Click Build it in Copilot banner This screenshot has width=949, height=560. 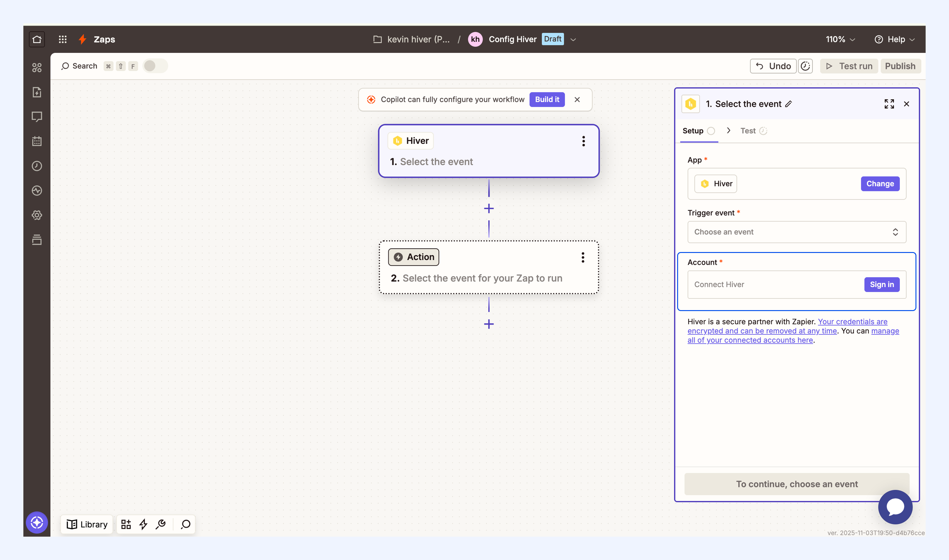tap(547, 100)
